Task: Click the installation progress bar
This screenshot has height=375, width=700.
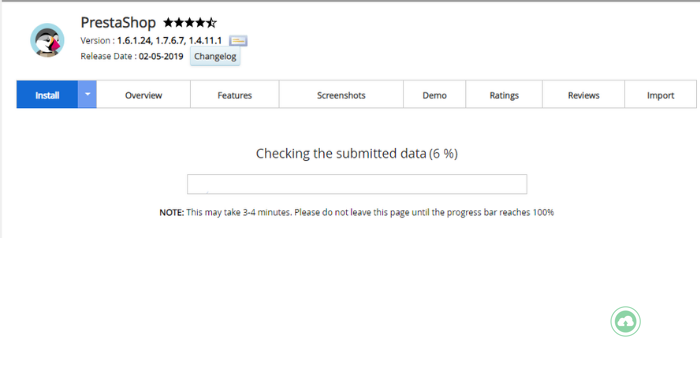Action: pos(357,184)
